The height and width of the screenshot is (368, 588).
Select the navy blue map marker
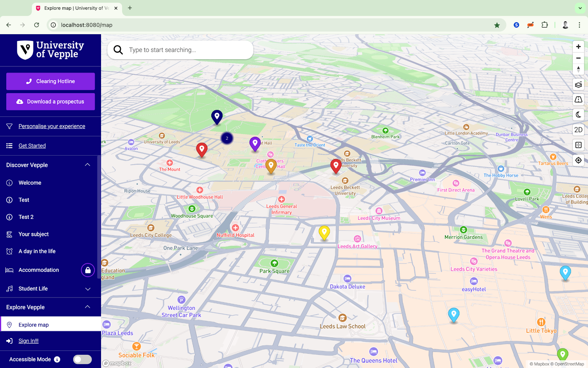(x=217, y=117)
